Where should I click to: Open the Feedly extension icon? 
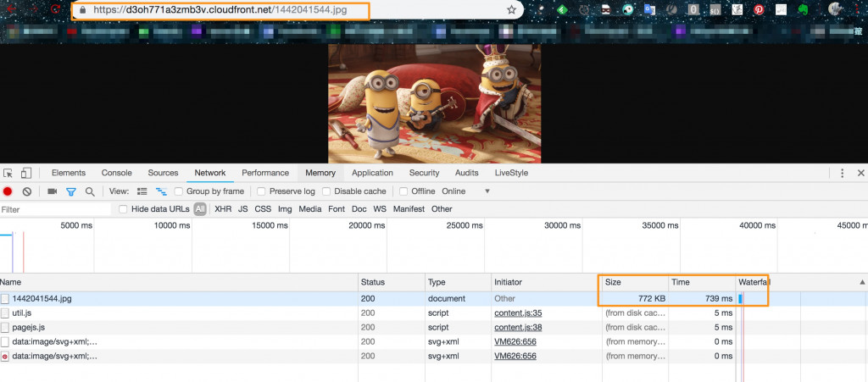point(563,9)
